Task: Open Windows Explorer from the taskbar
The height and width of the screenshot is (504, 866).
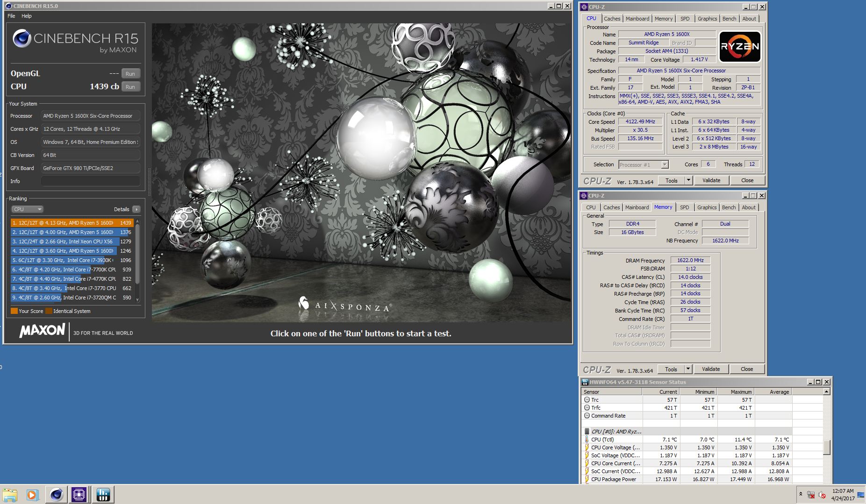Action: [10, 495]
